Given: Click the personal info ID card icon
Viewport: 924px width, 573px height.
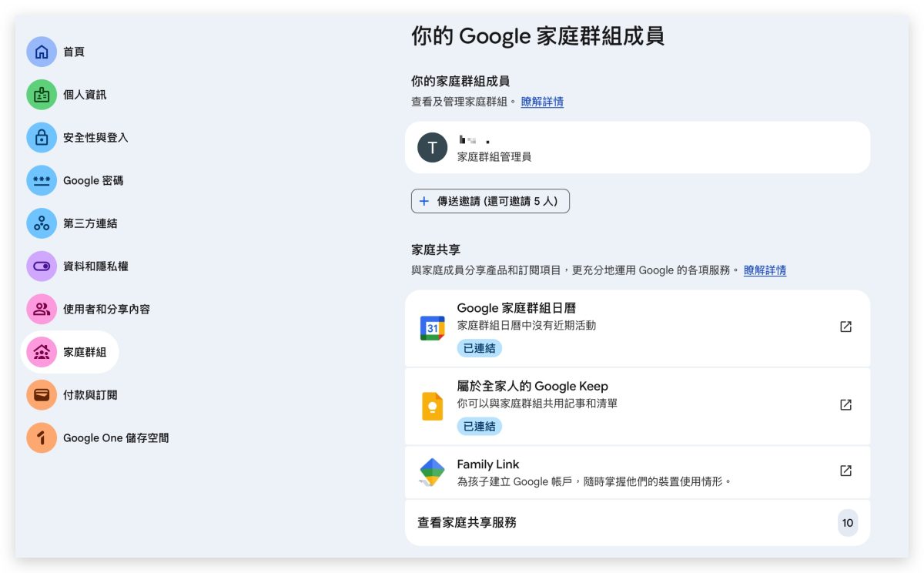Looking at the screenshot, I should (42, 95).
